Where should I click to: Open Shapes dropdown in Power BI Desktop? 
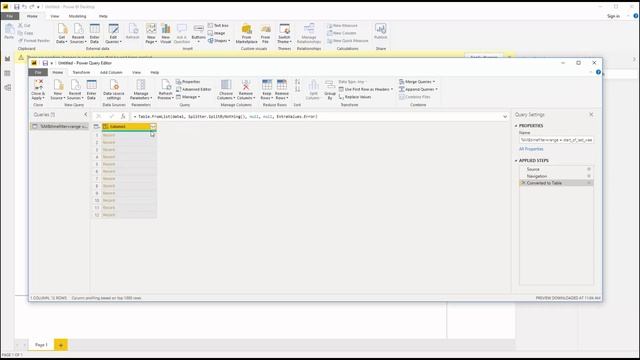click(219, 40)
